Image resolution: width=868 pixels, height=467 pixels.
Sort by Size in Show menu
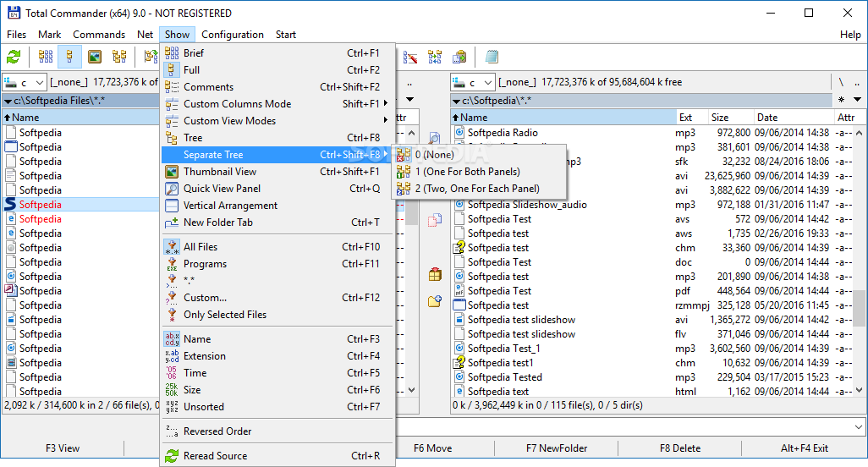click(x=278, y=390)
